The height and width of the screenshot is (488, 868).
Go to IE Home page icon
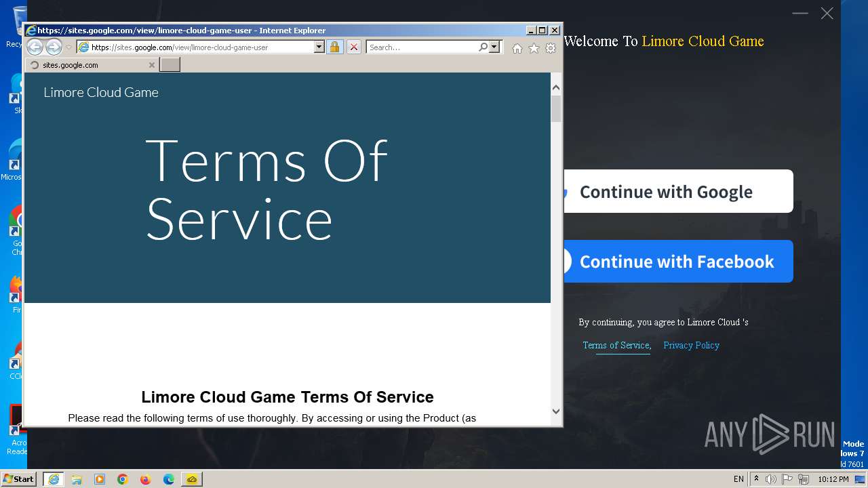coord(517,48)
